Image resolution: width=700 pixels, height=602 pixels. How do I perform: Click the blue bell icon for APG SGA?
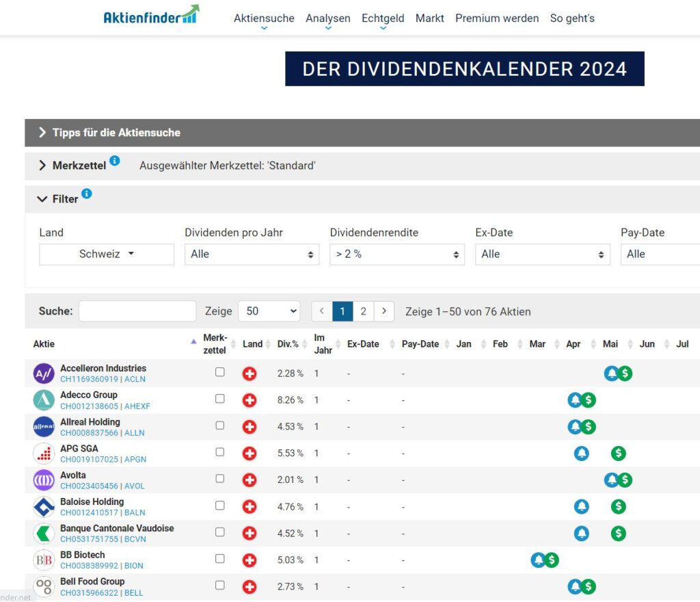pyautogui.click(x=581, y=454)
